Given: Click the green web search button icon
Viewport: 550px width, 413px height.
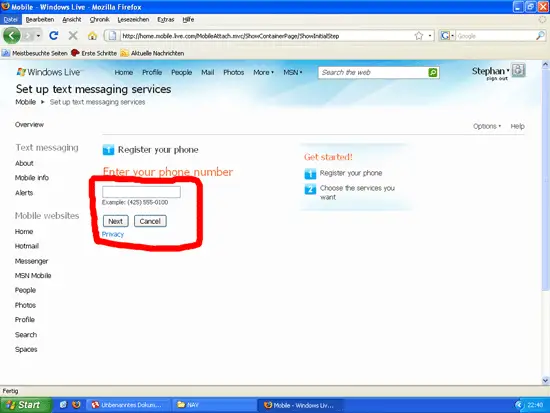Looking at the screenshot, I should pyautogui.click(x=433, y=72).
